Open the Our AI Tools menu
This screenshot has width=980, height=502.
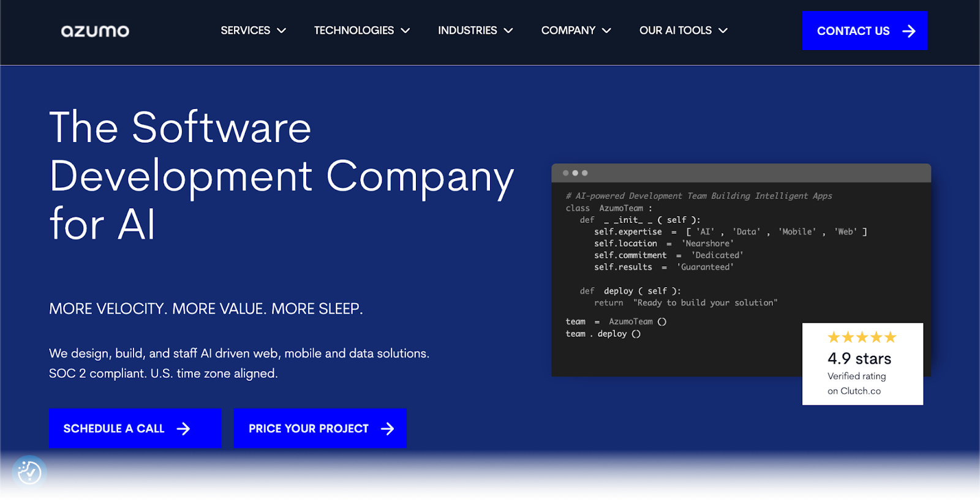pos(683,31)
